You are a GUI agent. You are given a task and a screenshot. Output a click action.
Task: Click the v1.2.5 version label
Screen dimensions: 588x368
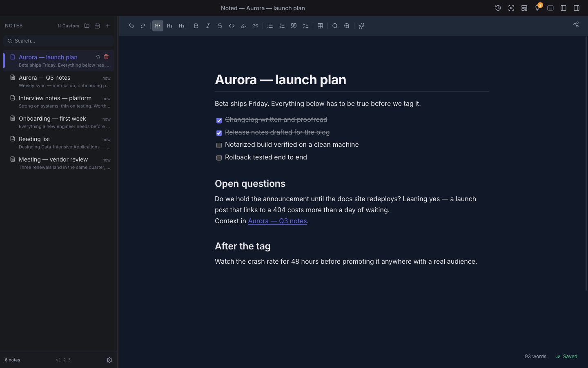coord(63,360)
